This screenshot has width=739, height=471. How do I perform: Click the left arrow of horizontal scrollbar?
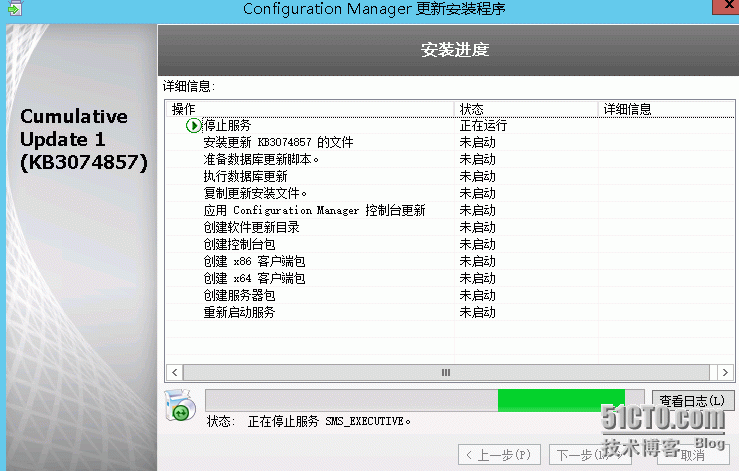pos(172,372)
